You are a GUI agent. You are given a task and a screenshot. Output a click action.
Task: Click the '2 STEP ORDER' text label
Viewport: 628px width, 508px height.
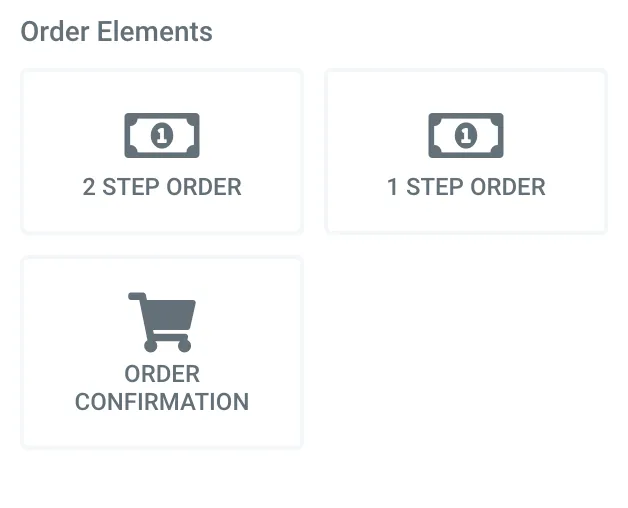pyautogui.click(x=162, y=187)
